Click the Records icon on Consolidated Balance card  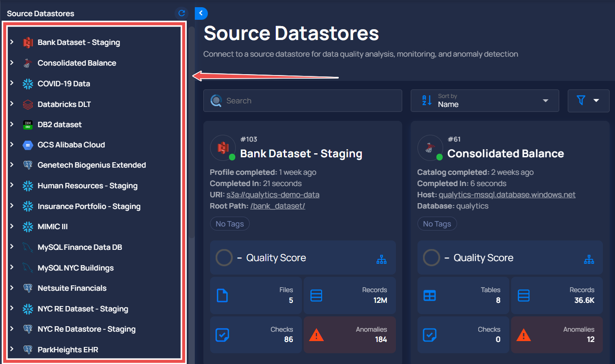[x=524, y=295]
